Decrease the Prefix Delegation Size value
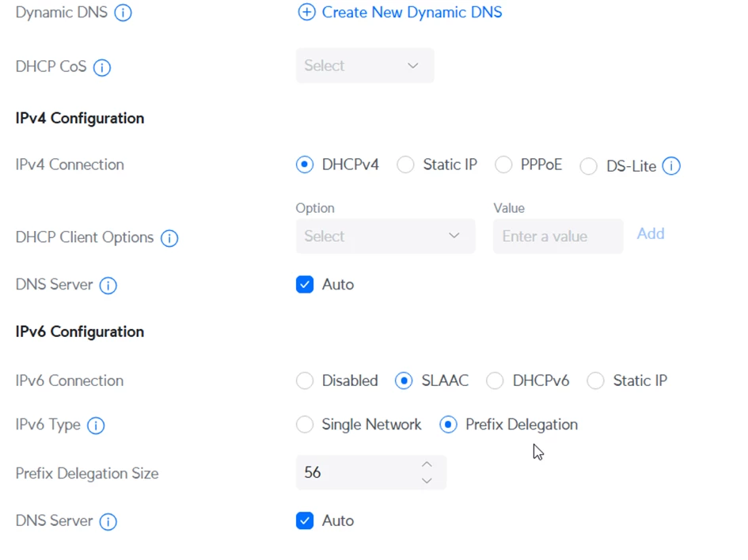The height and width of the screenshot is (560, 748). pyautogui.click(x=427, y=480)
